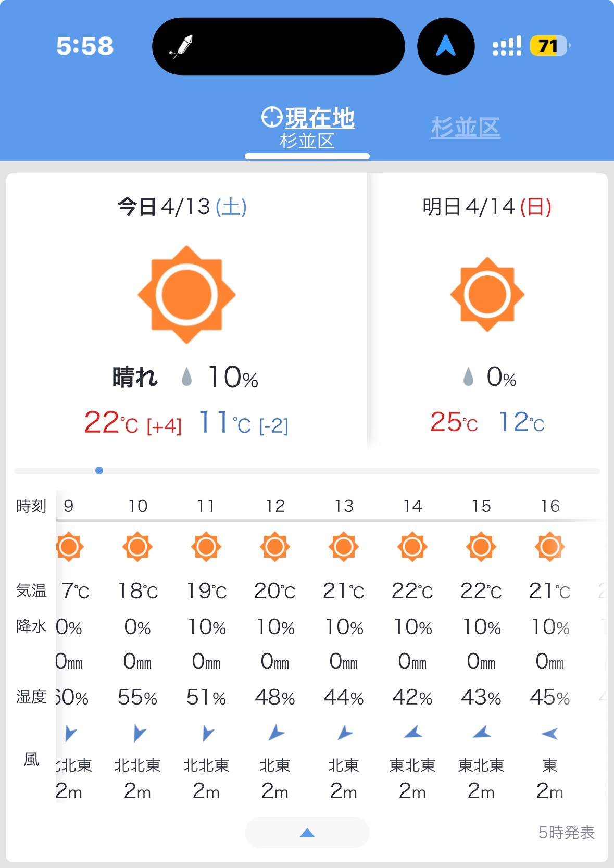The height and width of the screenshot is (868, 614).
Task: Collapse hourly forecast with the up arrow button
Action: (307, 833)
